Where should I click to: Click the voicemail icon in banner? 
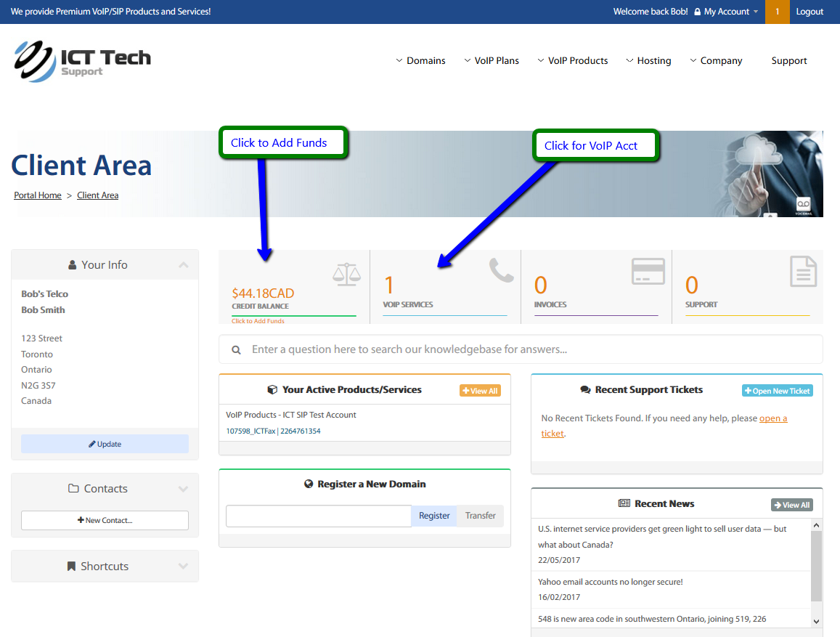click(x=803, y=205)
